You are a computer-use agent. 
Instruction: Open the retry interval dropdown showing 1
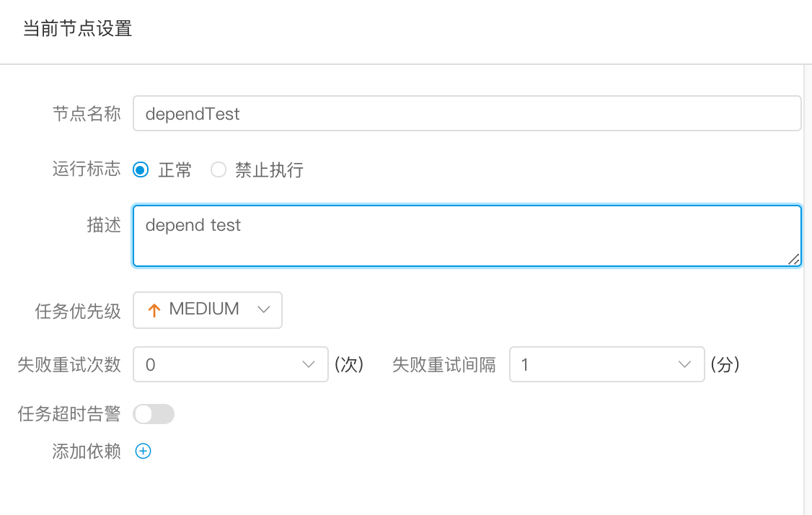[x=606, y=365]
